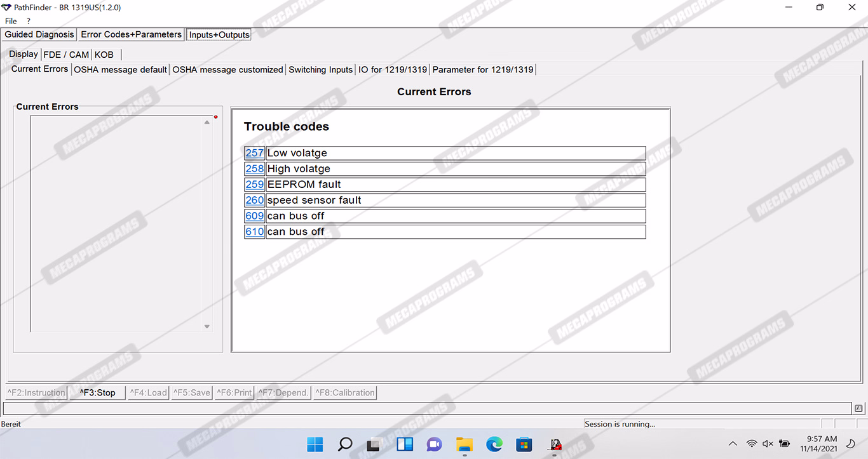Open the FDE / CAM tab

pyautogui.click(x=66, y=55)
